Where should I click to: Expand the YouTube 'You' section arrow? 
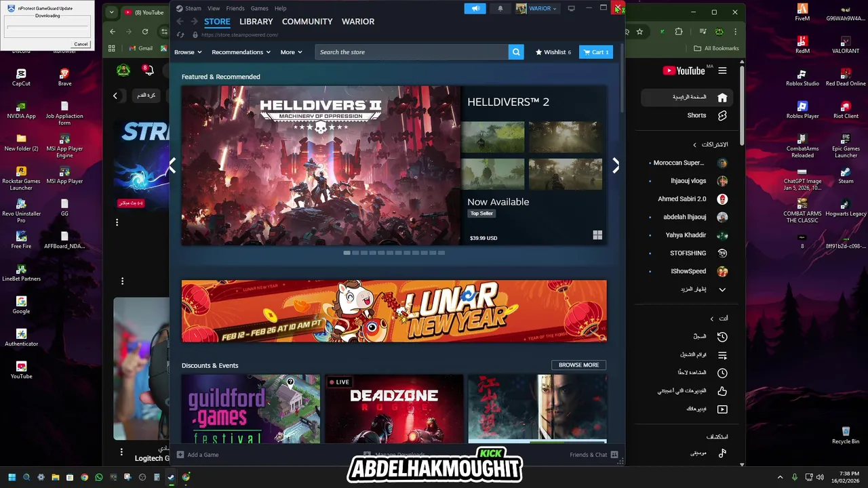711,319
